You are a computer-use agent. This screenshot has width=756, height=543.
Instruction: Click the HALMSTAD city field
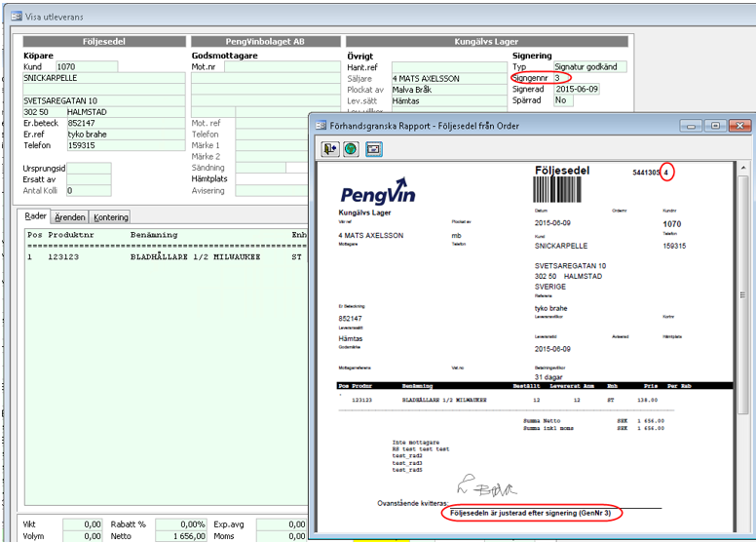pyautogui.click(x=126, y=112)
